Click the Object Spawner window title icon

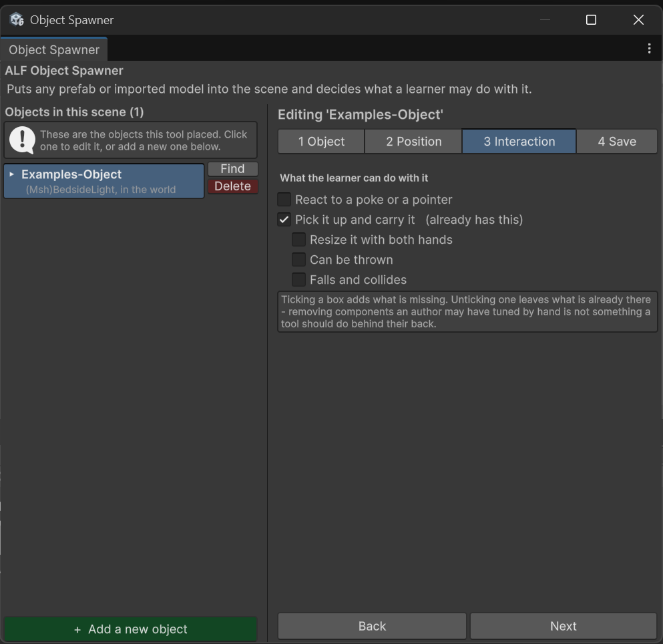click(17, 19)
